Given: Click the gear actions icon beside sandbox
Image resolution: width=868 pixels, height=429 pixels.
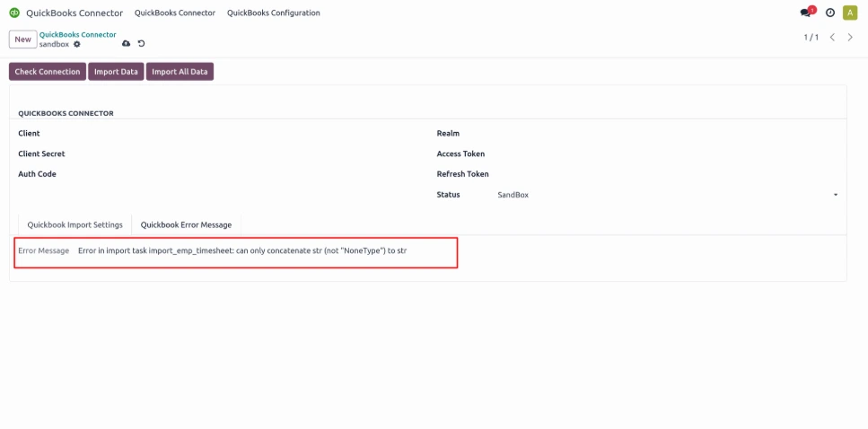Looking at the screenshot, I should (x=77, y=44).
